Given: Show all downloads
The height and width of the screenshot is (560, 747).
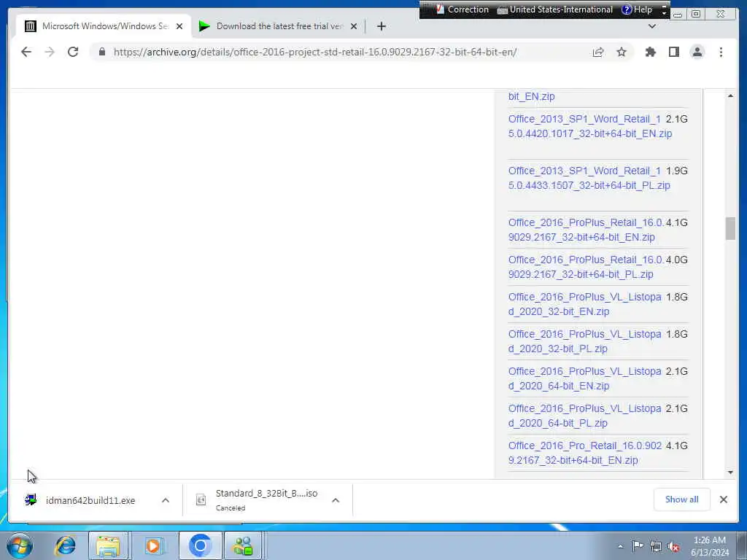Looking at the screenshot, I should 682,499.
